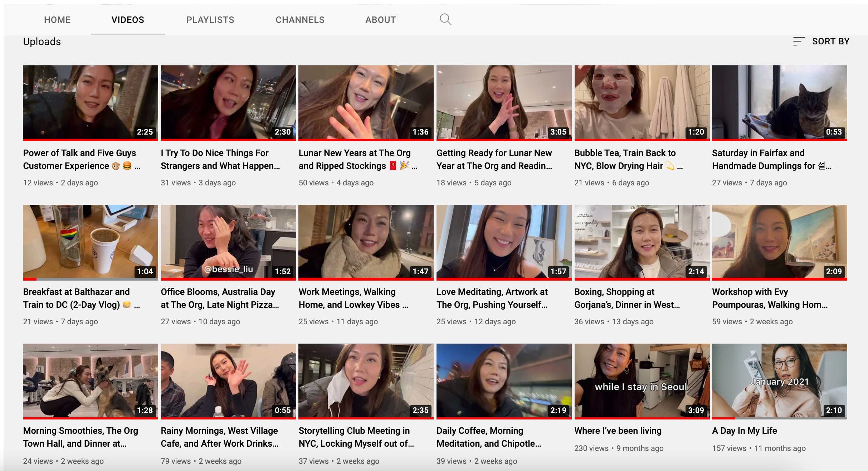Screen dimensions: 868x471
Task: Click title 'A Day In My Life'
Action: (745, 431)
